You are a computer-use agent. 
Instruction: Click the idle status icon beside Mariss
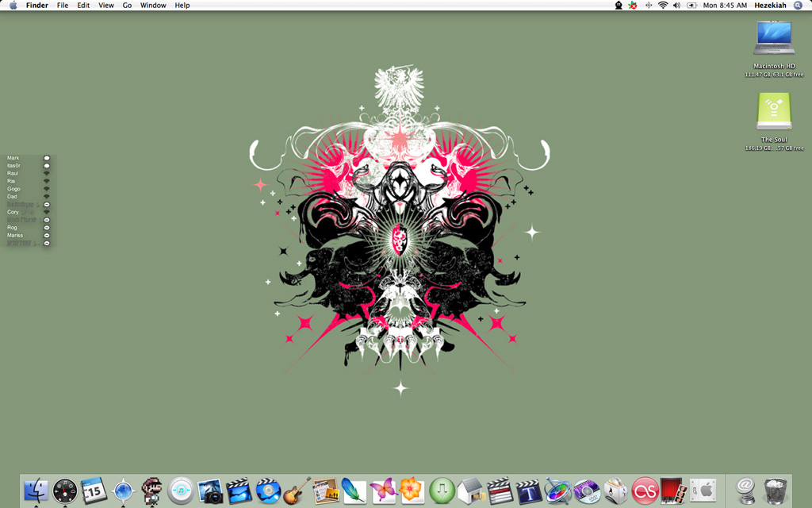pyautogui.click(x=47, y=236)
